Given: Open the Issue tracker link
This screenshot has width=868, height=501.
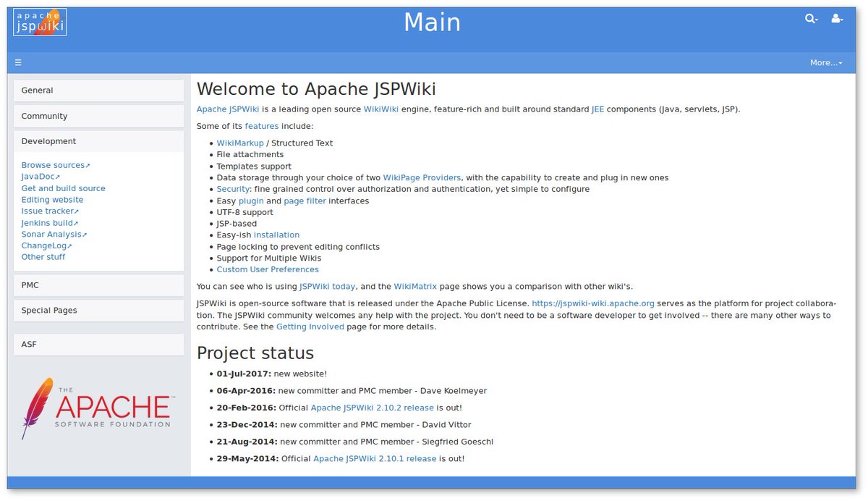Looking at the screenshot, I should [50, 211].
